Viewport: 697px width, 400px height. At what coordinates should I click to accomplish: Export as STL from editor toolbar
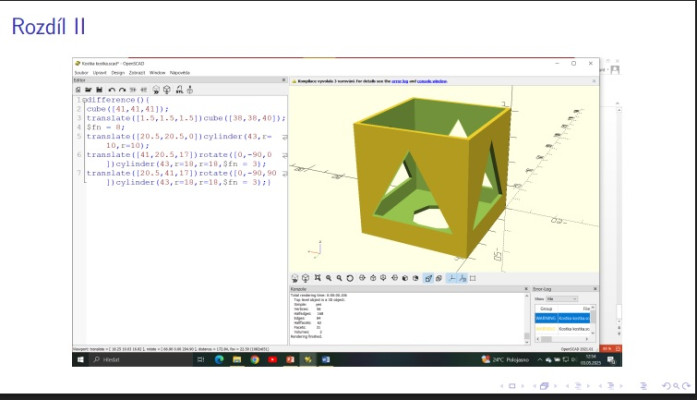click(x=179, y=90)
